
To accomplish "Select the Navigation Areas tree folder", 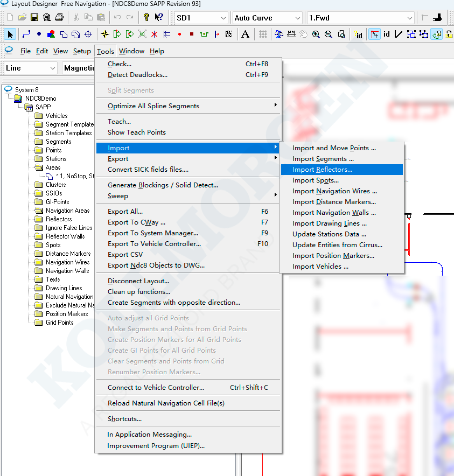I will click(67, 211).
